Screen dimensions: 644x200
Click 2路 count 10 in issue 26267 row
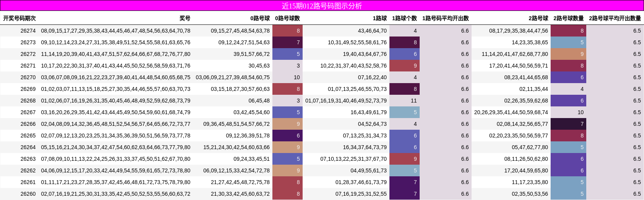(568, 112)
